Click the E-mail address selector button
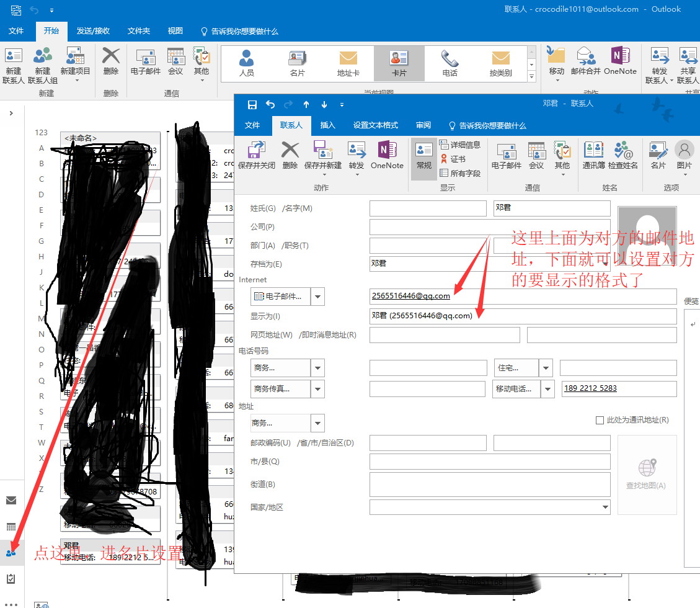 coord(280,297)
